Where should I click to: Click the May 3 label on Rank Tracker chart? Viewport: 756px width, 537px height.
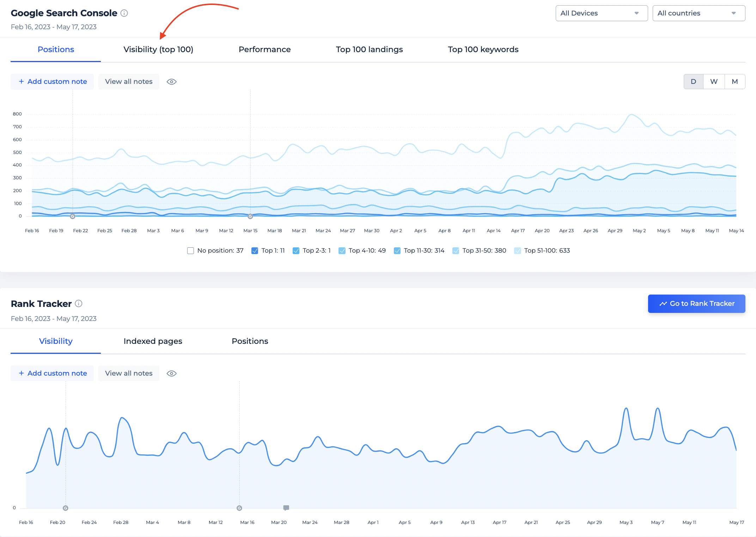[626, 522]
